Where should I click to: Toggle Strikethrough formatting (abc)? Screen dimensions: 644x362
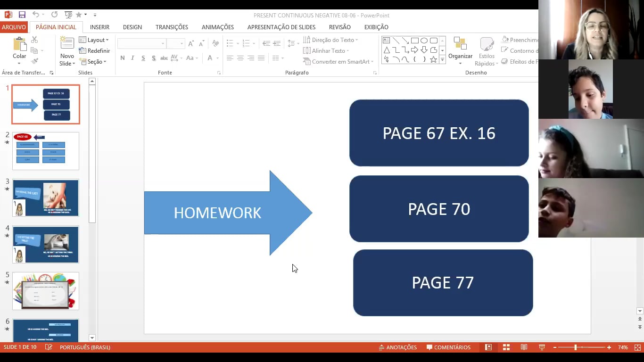(x=164, y=58)
